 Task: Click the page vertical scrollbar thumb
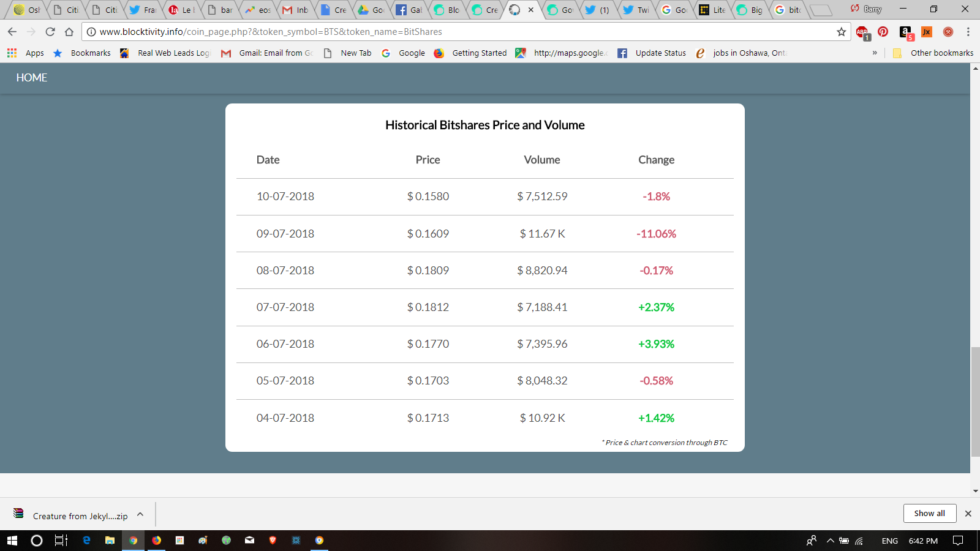(975, 402)
